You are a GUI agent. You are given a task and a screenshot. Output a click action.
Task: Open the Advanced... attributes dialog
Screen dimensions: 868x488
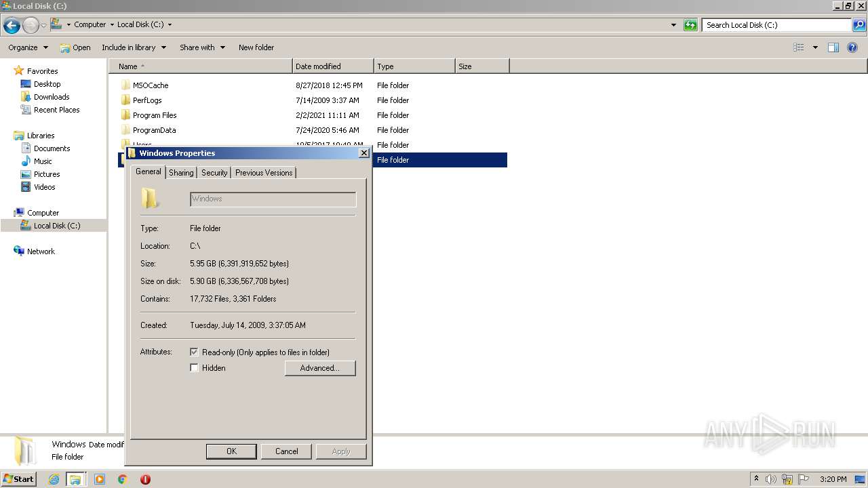pos(320,368)
